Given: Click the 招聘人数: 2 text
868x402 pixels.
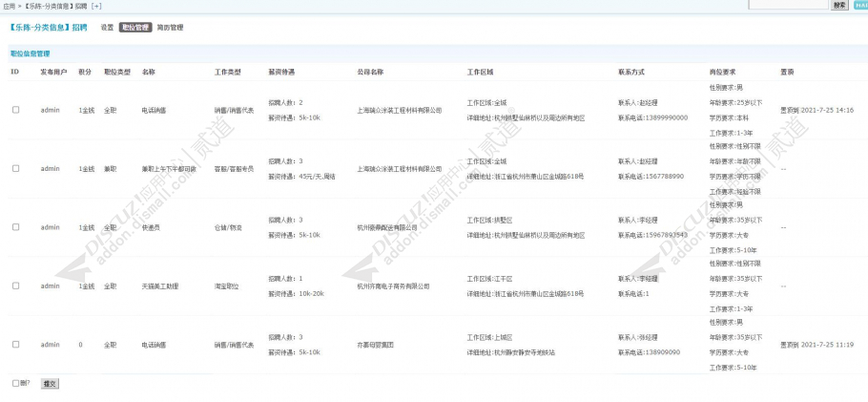Looking at the screenshot, I should tap(285, 102).
